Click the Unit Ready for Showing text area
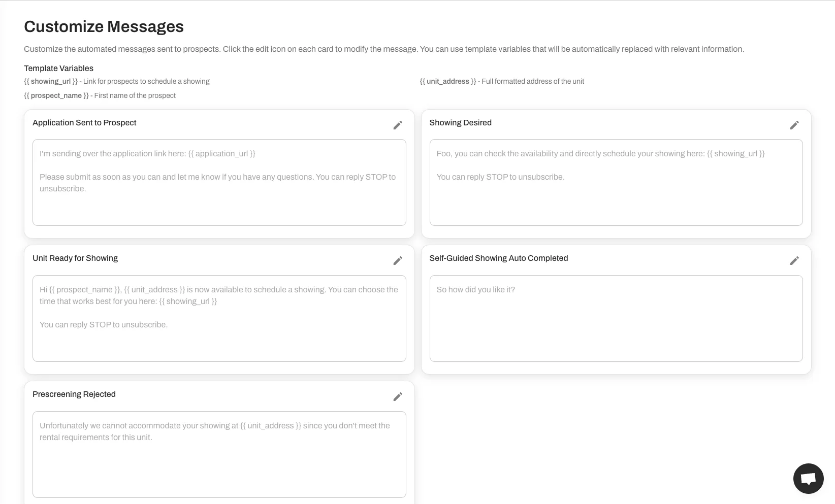The height and width of the screenshot is (504, 835). (x=219, y=319)
